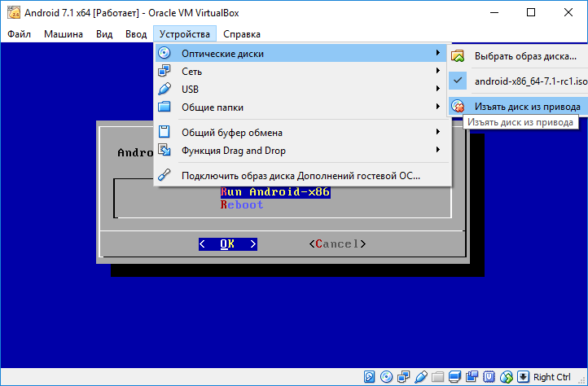588x386 pixels.
Task: Click the keyboard capture arrow indicator
Action: coord(523,376)
